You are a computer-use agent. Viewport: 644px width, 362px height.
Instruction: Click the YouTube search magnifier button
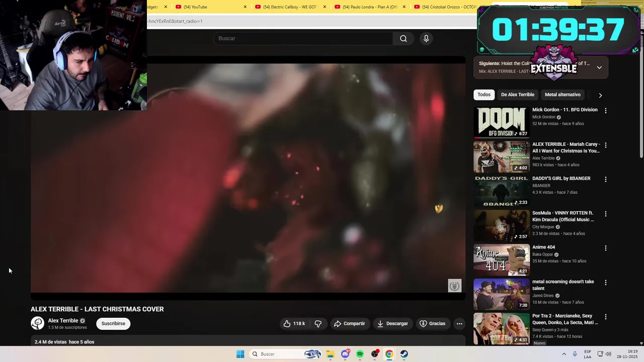coord(404,39)
